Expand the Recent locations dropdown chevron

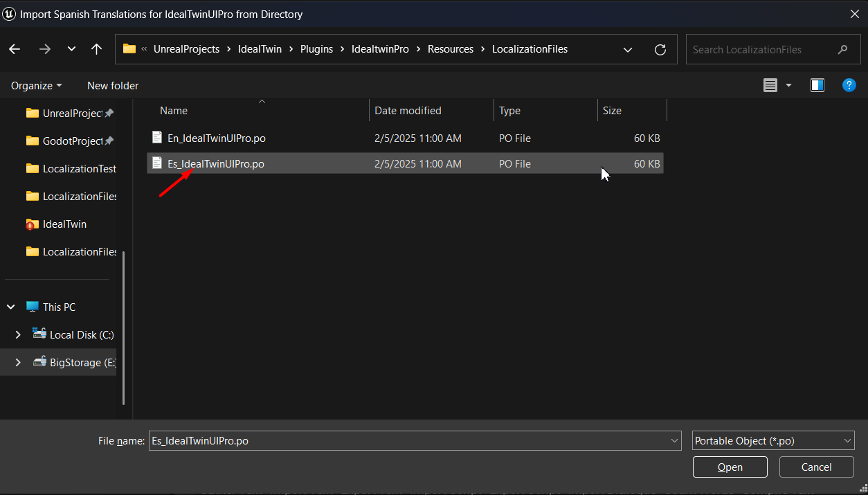tap(71, 49)
